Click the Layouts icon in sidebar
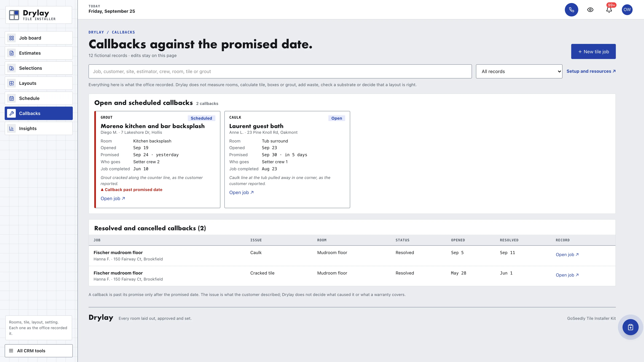 click(12, 83)
